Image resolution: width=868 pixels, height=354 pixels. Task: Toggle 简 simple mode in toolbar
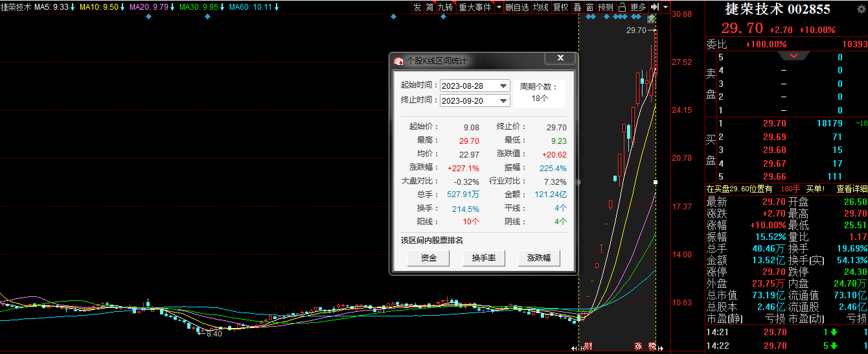tap(429, 7)
